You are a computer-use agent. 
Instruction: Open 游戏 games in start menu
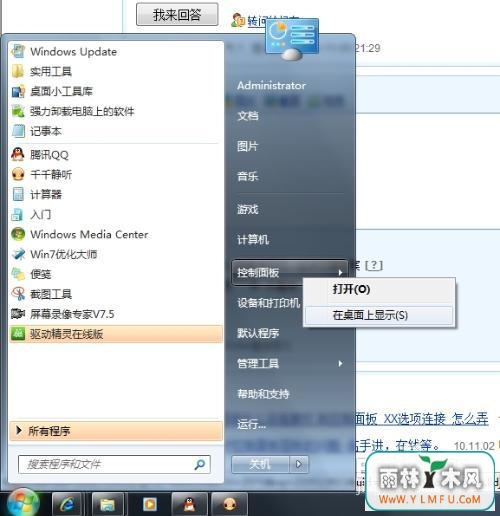[248, 209]
